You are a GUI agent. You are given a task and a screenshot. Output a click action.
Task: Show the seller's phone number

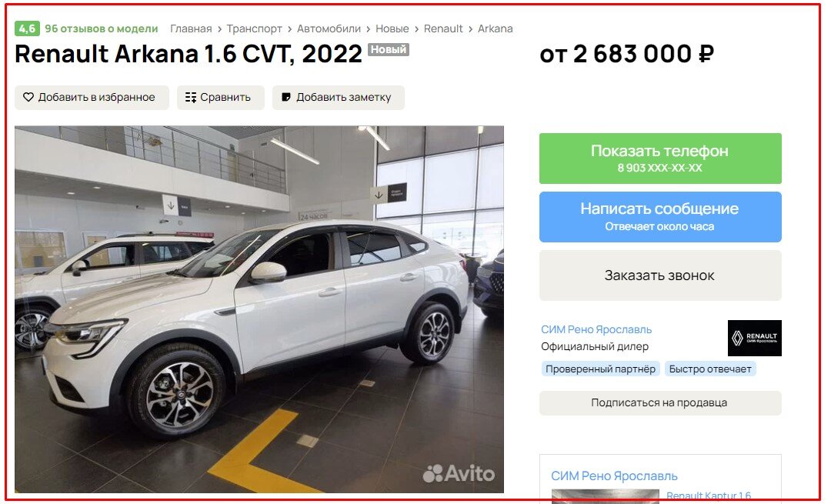coord(660,159)
